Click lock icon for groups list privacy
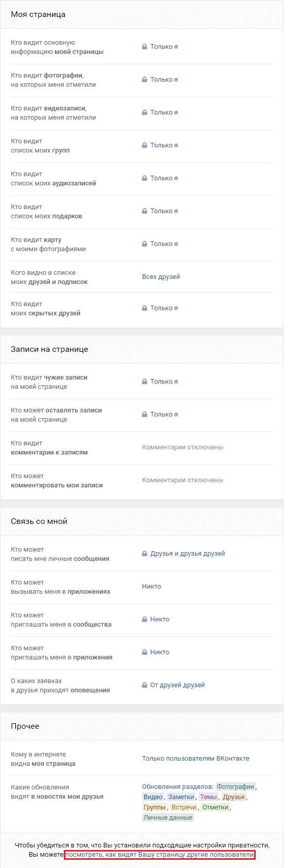The width and height of the screenshot is (284, 868). tap(145, 145)
